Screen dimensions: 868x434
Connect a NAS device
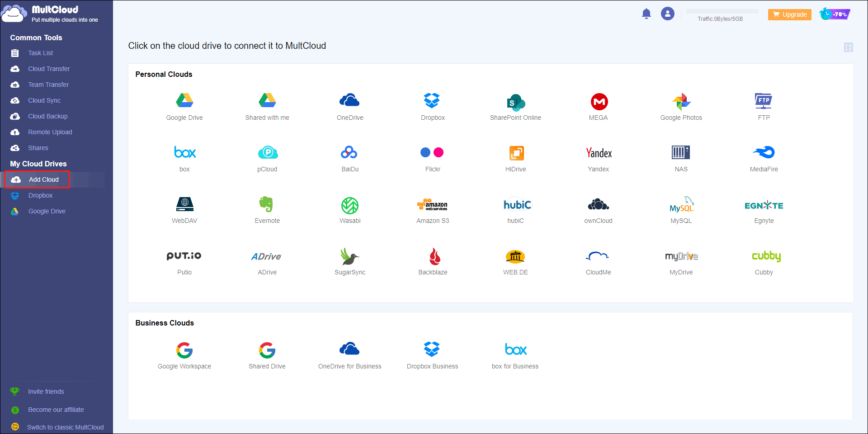(681, 152)
